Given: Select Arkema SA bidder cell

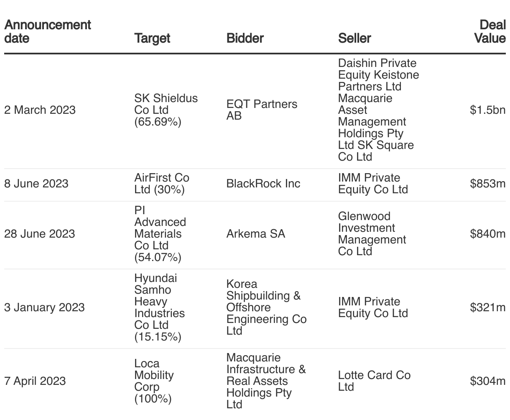Looking at the screenshot, I should click(256, 234).
